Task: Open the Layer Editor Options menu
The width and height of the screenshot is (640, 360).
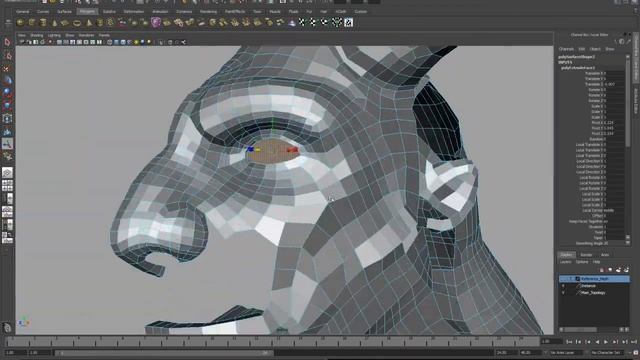Action: pos(582,262)
